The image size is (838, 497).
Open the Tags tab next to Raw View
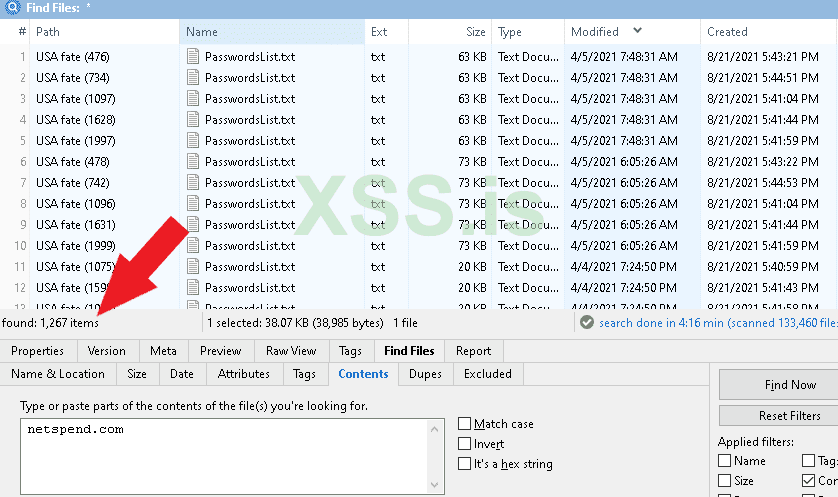coord(351,351)
